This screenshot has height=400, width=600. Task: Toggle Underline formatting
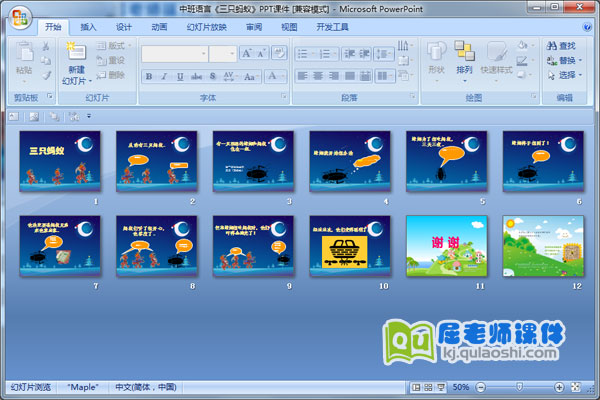pos(180,76)
